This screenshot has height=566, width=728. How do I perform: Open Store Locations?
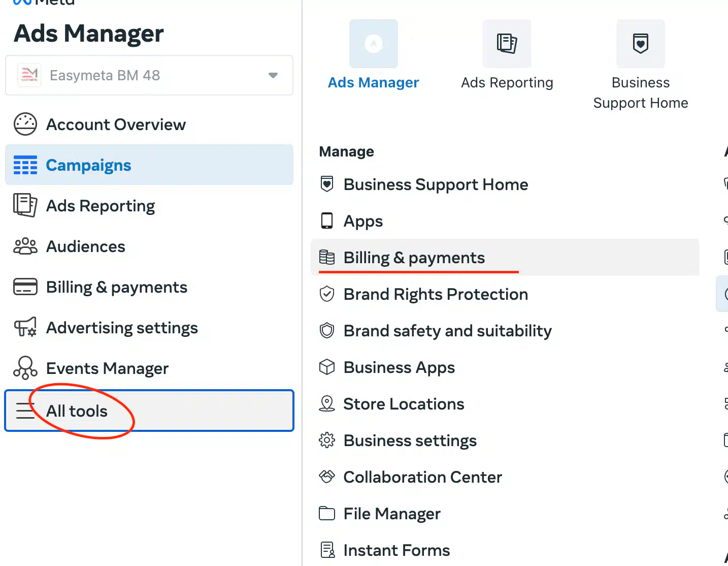(505, 403)
